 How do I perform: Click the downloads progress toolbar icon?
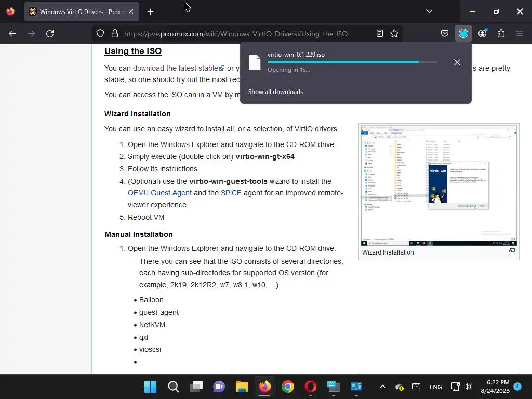click(463, 34)
